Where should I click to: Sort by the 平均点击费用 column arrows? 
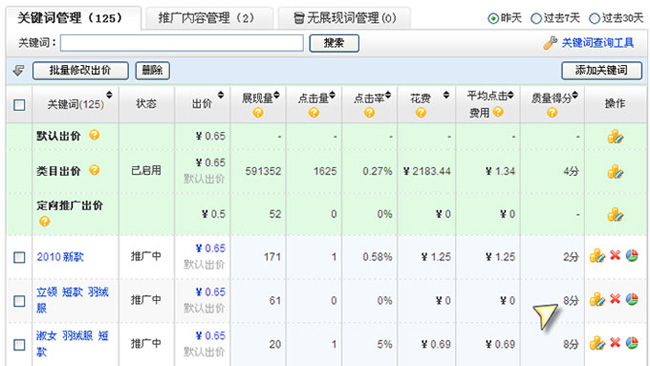(x=511, y=95)
